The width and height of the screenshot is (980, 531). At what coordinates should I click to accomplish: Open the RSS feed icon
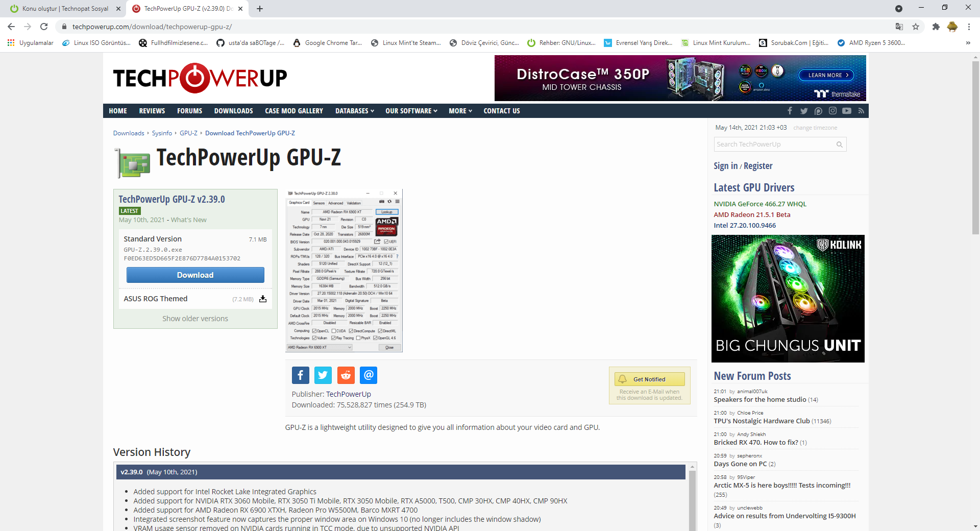tap(861, 111)
